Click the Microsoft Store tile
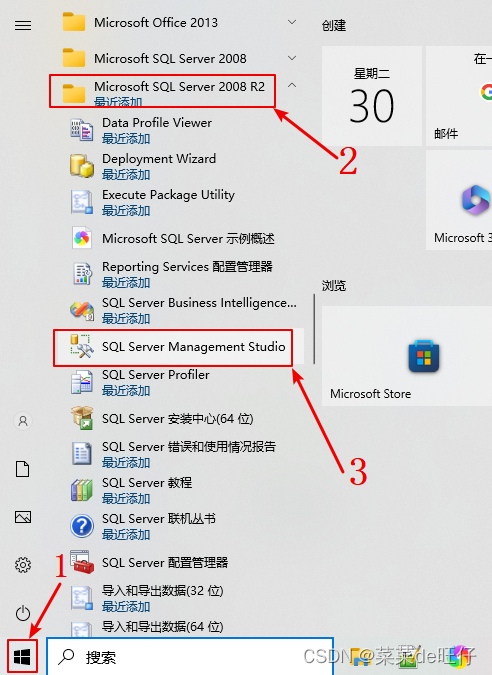This screenshot has height=675, width=492. pyautogui.click(x=407, y=356)
